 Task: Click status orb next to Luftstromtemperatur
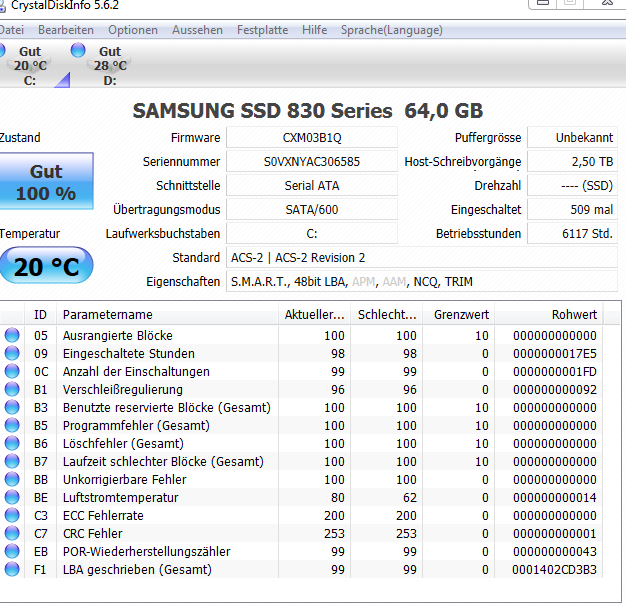coord(12,497)
